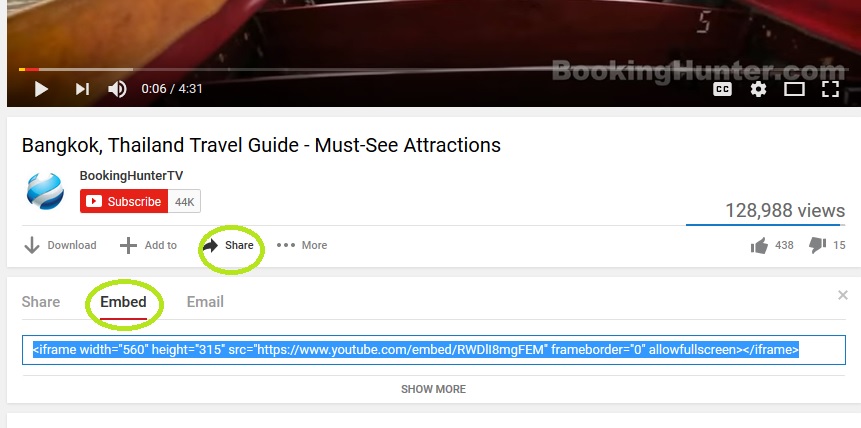Expand embed options with SHOW MORE
The width and height of the screenshot is (861, 428).
[x=433, y=389]
